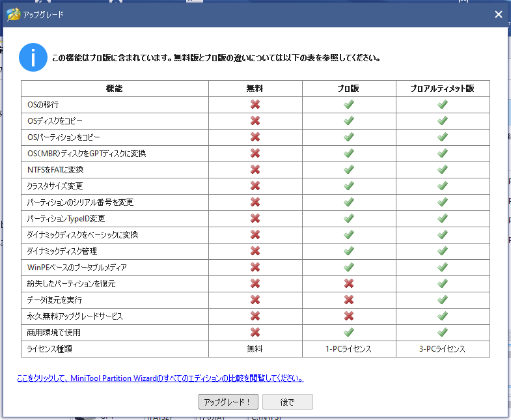This screenshot has width=511, height=420.
Task: Click green check for データ復元を実行 in プロアルティメット版 column
Action: [443, 300]
